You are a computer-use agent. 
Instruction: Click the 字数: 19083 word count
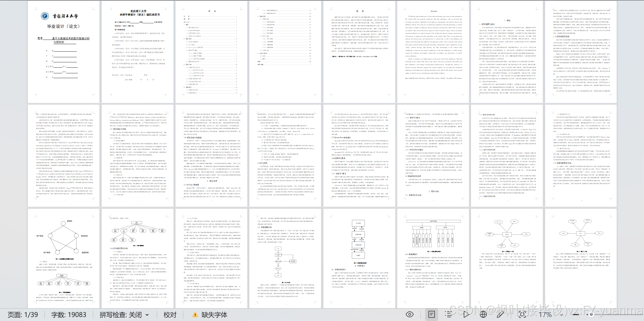click(69, 315)
